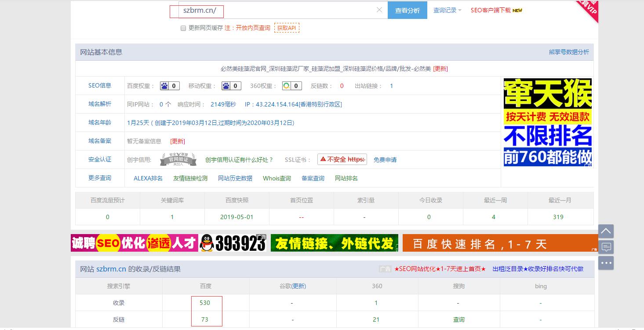The image size is (644, 330).
Task: Click the QQ penguin 393923 banner
Action: coord(233,243)
